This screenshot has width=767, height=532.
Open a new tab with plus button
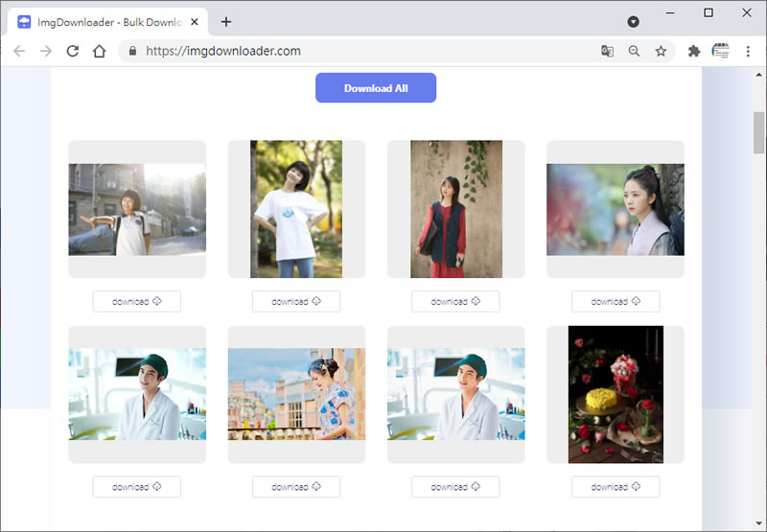226,21
